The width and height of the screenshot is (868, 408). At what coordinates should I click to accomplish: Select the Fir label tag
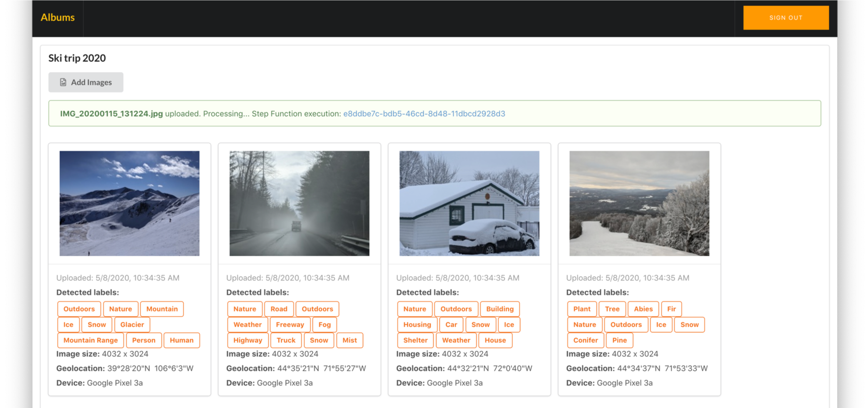672,309
